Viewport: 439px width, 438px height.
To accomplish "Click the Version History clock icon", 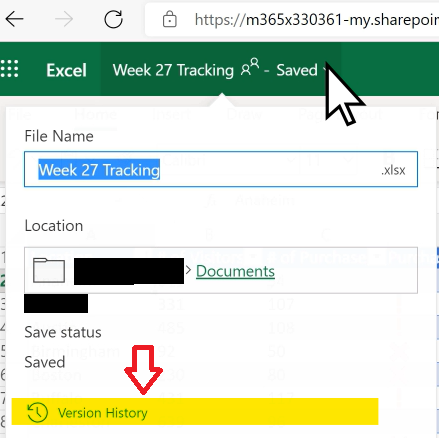I will point(37,412).
